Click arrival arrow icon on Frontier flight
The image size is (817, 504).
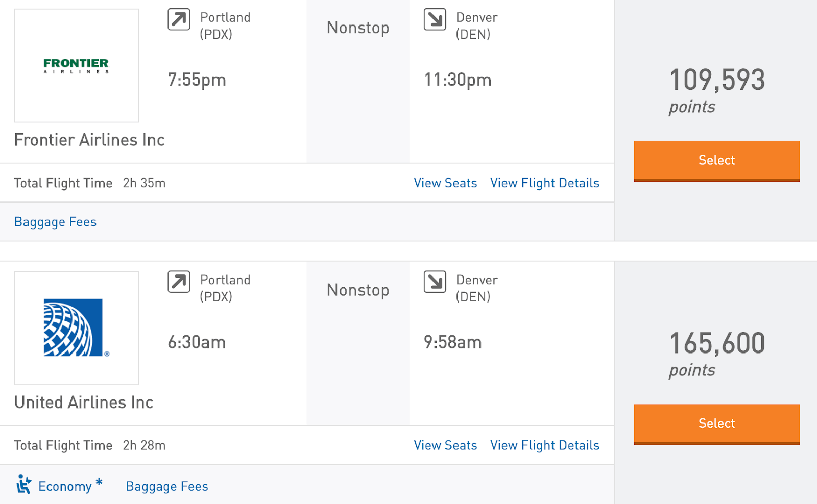click(x=435, y=20)
